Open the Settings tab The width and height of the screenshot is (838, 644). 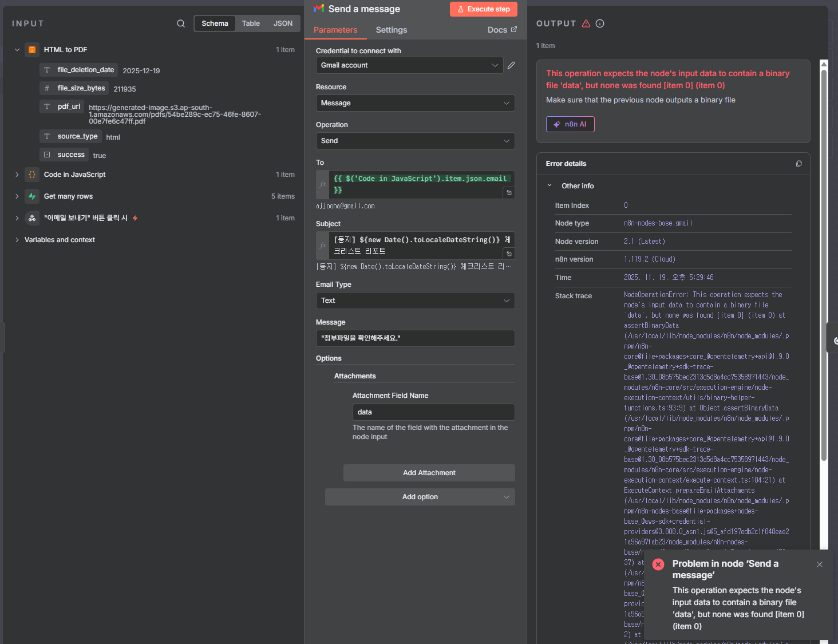tap(392, 30)
